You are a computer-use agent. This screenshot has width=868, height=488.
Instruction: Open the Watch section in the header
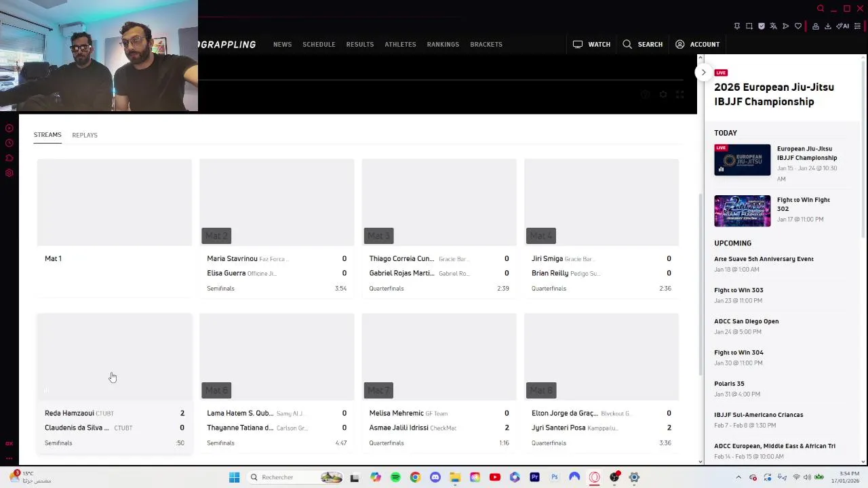click(x=591, y=44)
